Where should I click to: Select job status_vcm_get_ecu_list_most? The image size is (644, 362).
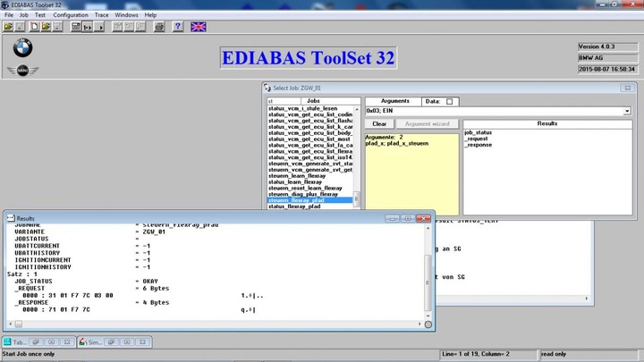click(x=310, y=139)
